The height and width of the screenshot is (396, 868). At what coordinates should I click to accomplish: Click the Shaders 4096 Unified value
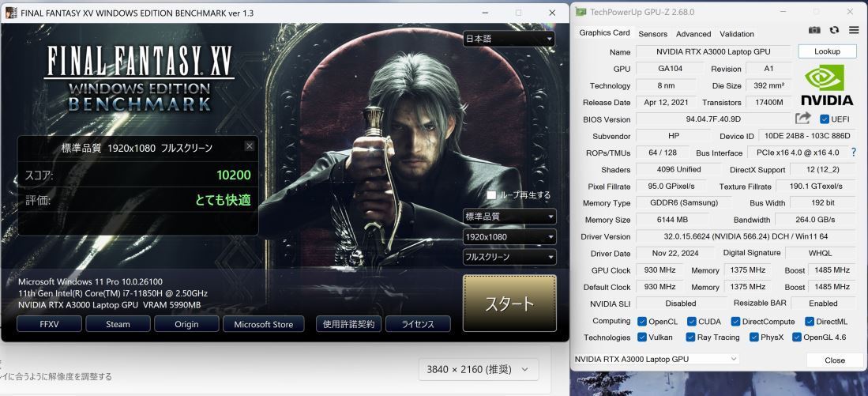pos(678,169)
